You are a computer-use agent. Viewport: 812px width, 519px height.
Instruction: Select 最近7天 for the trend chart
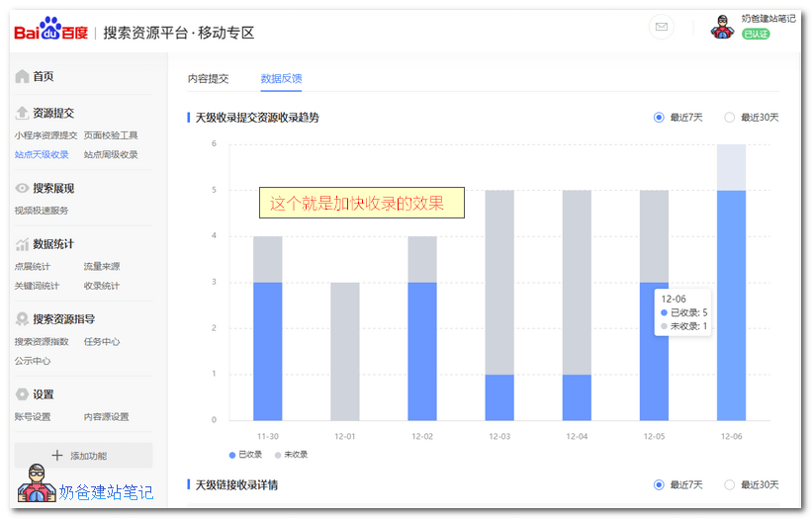click(x=659, y=118)
